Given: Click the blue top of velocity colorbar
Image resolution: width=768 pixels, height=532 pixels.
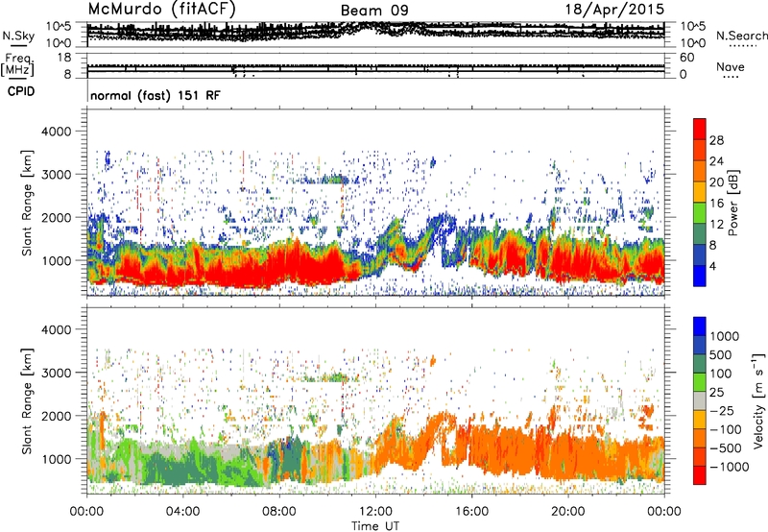Looking at the screenshot, I should [x=700, y=326].
